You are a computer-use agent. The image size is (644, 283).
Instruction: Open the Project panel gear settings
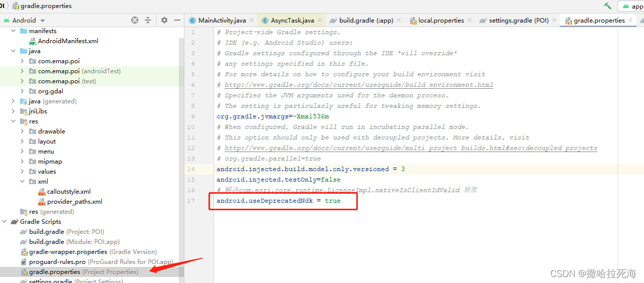(164, 20)
